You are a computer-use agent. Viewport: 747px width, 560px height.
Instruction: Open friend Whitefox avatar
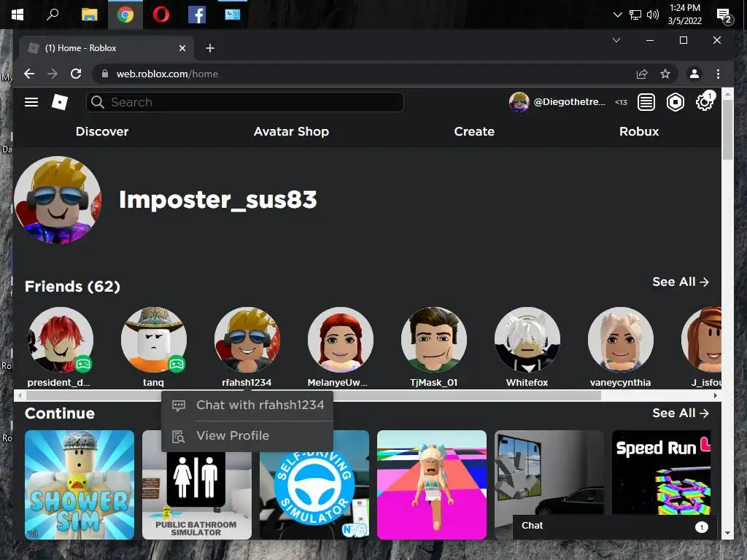(x=527, y=340)
